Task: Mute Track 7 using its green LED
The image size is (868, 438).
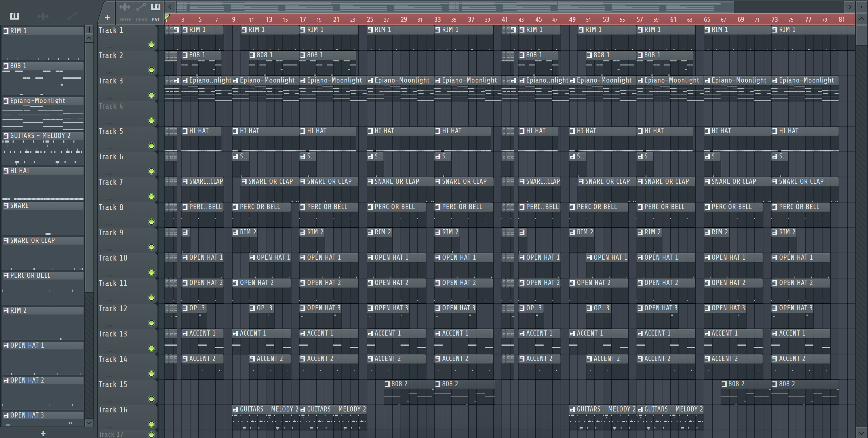Action: [152, 197]
